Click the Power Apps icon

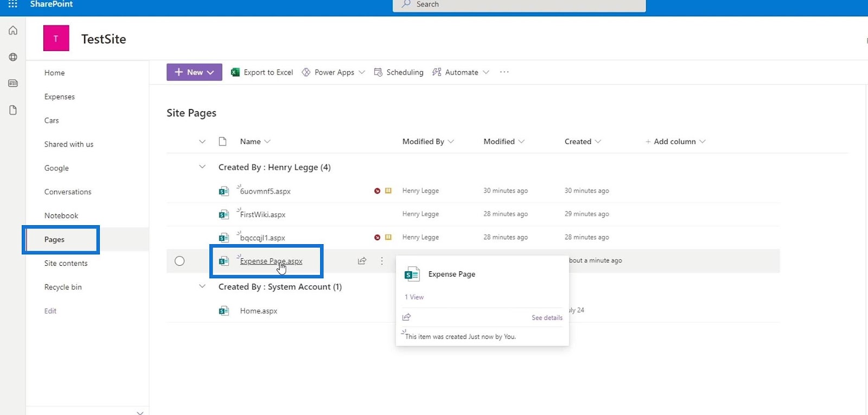pyautogui.click(x=306, y=72)
